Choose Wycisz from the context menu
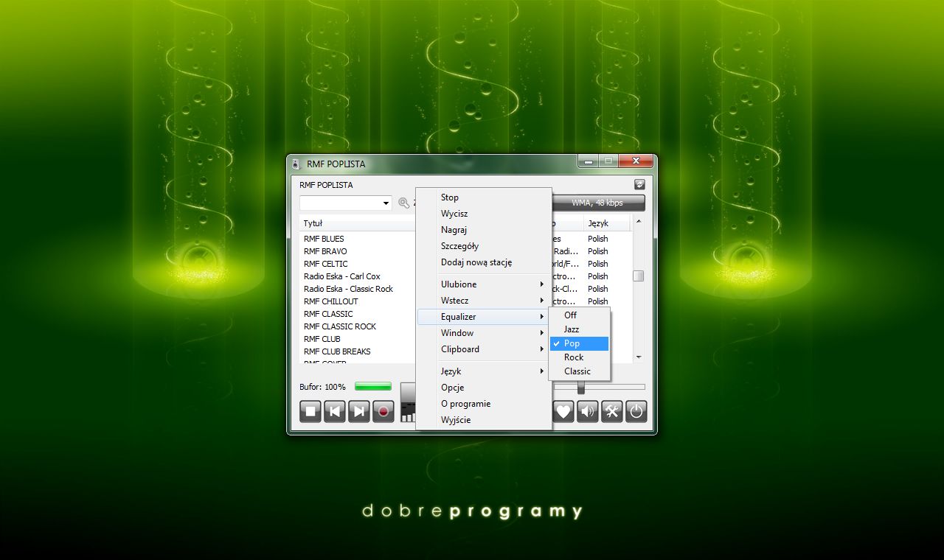This screenshot has height=560, width=944. [x=484, y=214]
